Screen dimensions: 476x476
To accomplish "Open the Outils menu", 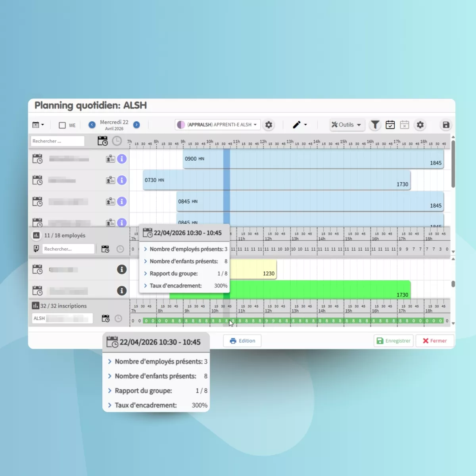I will click(x=346, y=125).
